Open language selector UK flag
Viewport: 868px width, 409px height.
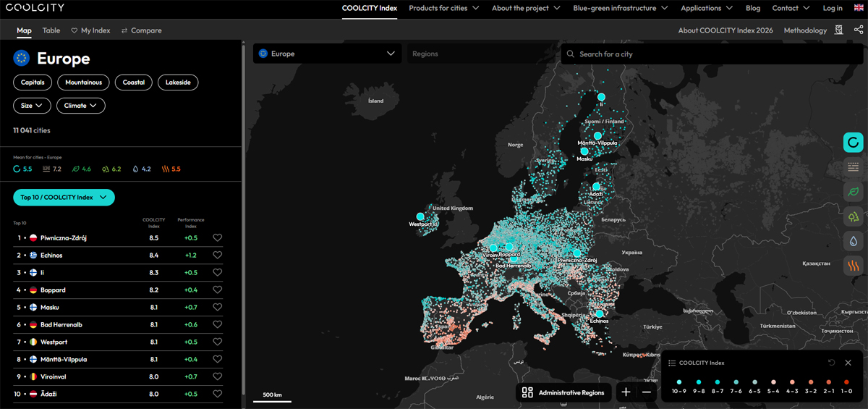tap(859, 8)
